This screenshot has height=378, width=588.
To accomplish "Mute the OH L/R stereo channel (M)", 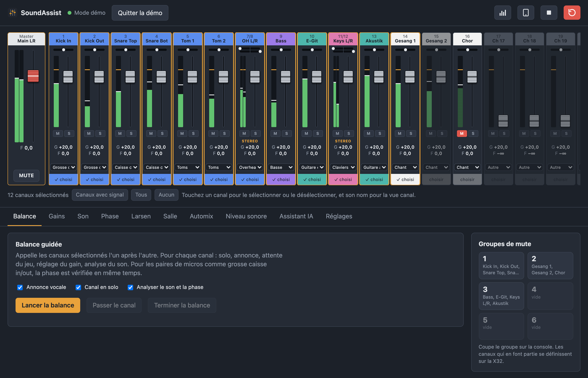I will tap(244, 133).
